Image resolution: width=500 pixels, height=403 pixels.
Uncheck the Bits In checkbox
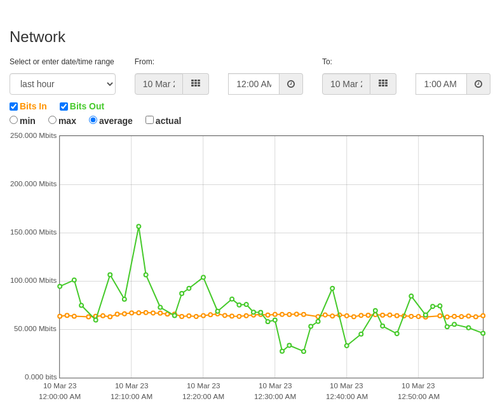tap(14, 106)
